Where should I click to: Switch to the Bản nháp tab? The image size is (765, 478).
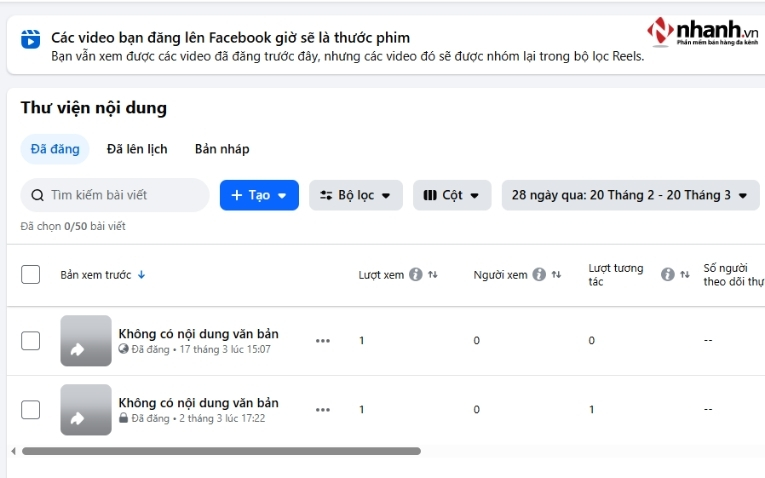point(222,149)
